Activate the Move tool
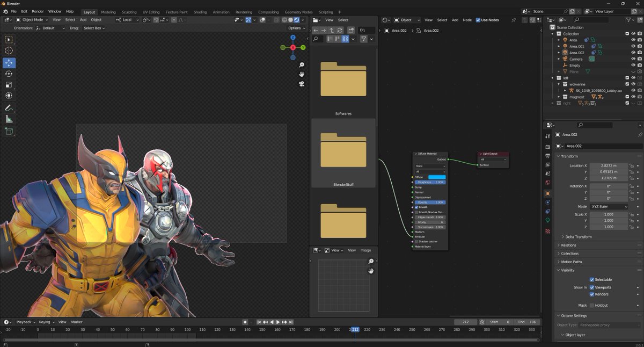 pyautogui.click(x=9, y=63)
